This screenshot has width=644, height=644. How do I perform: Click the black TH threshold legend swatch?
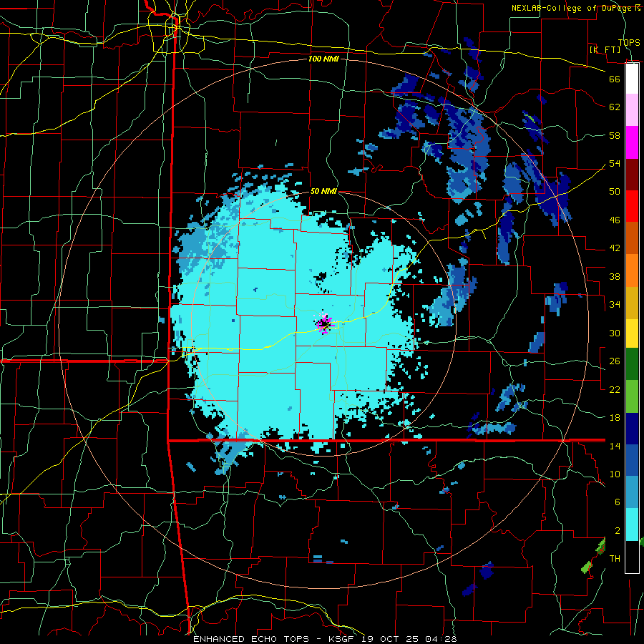[x=632, y=557]
